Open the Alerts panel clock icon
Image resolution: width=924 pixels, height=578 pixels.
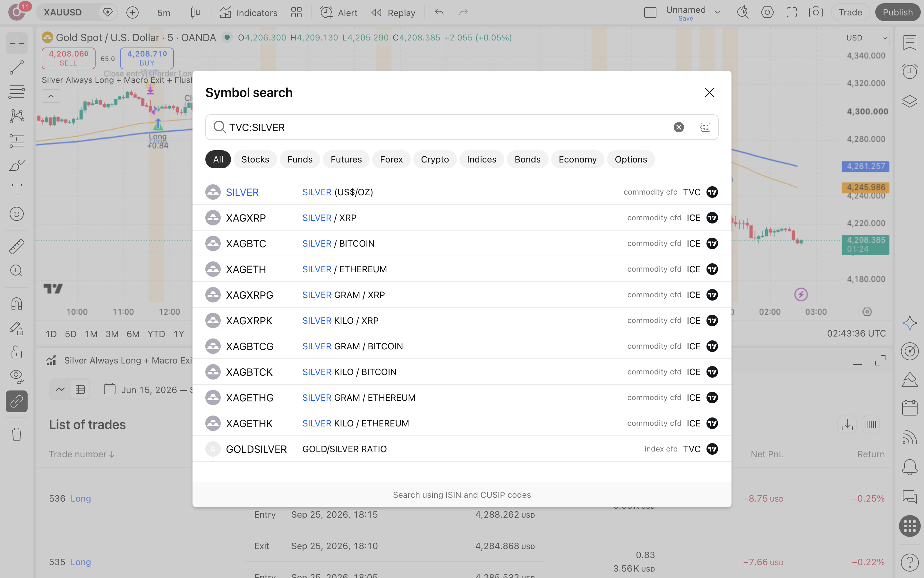pyautogui.click(x=910, y=71)
